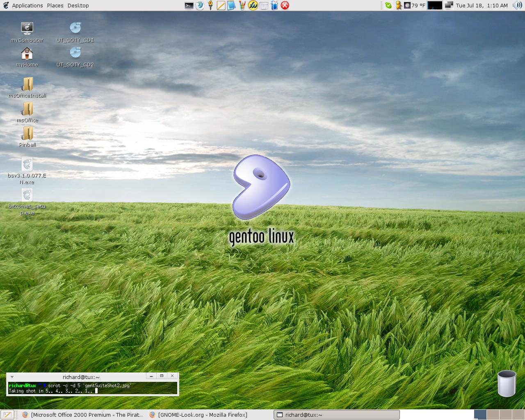The height and width of the screenshot is (420, 525).
Task: Click the GNOME foot logo in top panel
Action: pyautogui.click(x=6, y=5)
